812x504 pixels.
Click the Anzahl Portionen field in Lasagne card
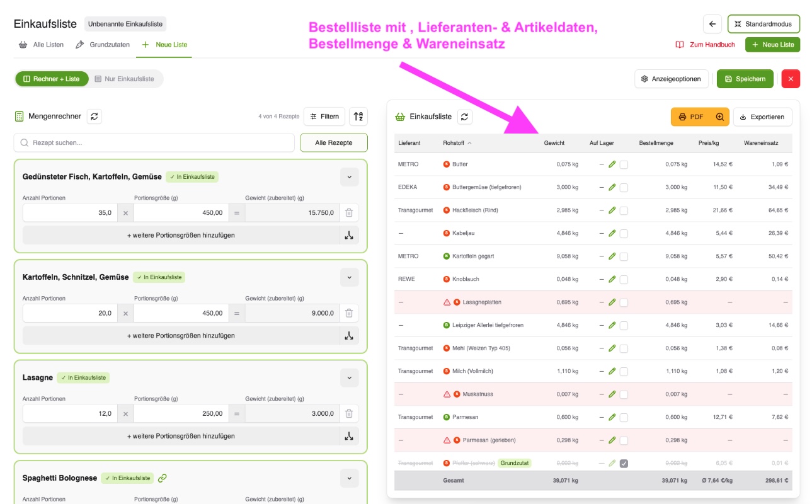click(x=70, y=414)
